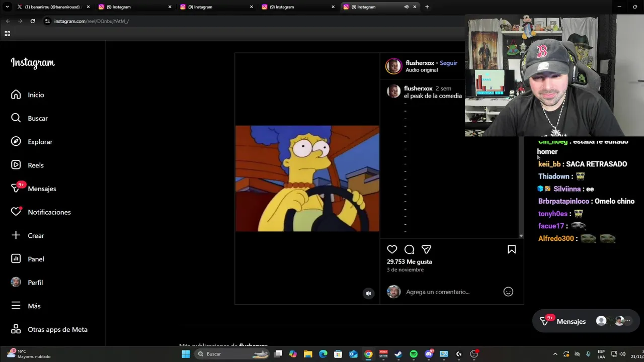Open the weather widget showing 16°C
The image size is (644, 362).
coord(28,354)
